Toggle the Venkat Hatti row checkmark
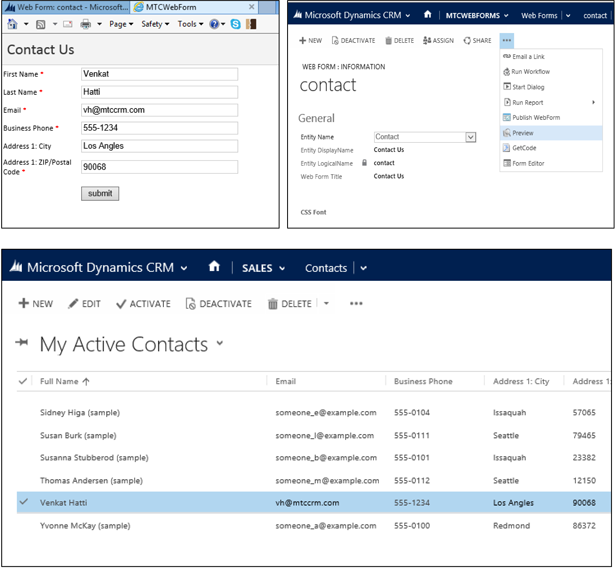This screenshot has height=586, width=615. pos(23,502)
